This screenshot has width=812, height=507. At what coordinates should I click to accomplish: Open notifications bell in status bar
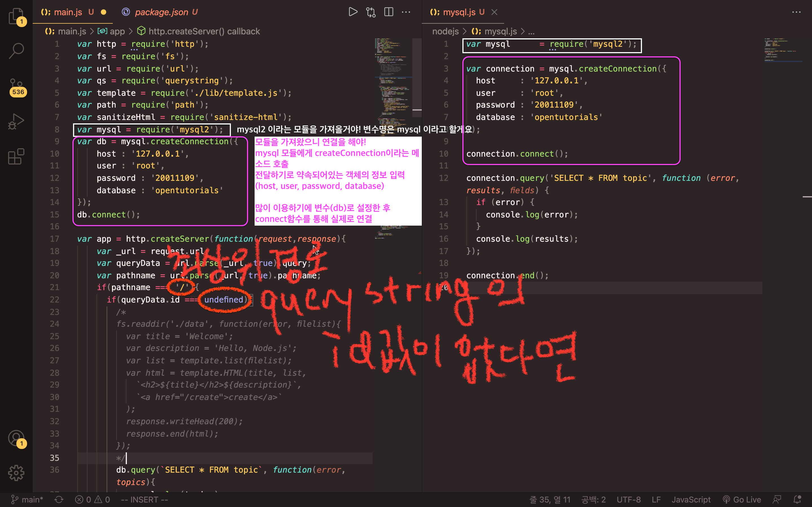(797, 500)
